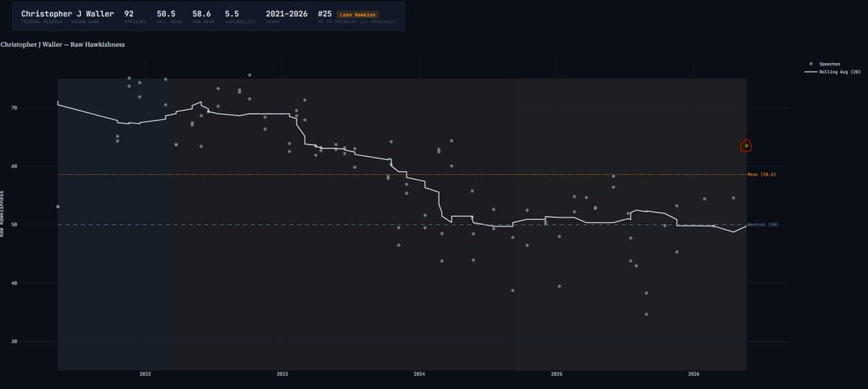Click the #25 speaker rank
868x389 pixels.
pyautogui.click(x=325, y=14)
